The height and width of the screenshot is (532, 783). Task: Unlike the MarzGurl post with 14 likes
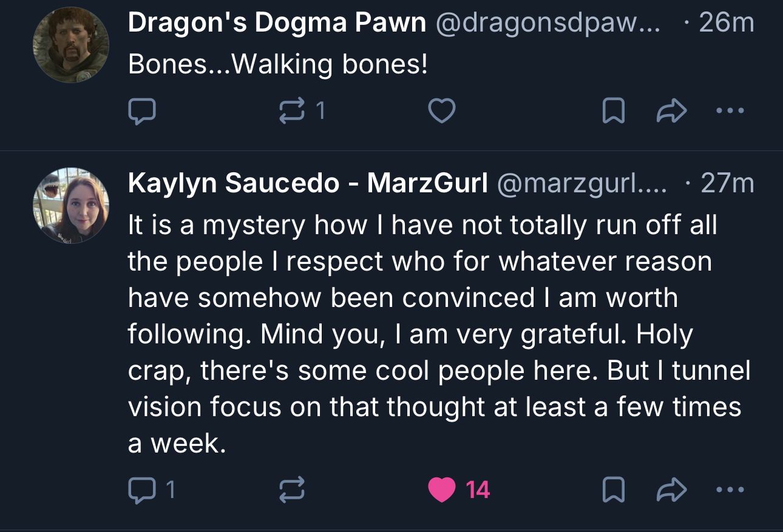(442, 490)
